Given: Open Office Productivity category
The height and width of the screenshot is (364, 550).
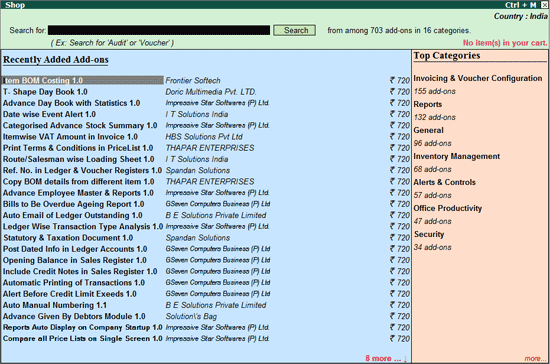Looking at the screenshot, I should [x=448, y=208].
